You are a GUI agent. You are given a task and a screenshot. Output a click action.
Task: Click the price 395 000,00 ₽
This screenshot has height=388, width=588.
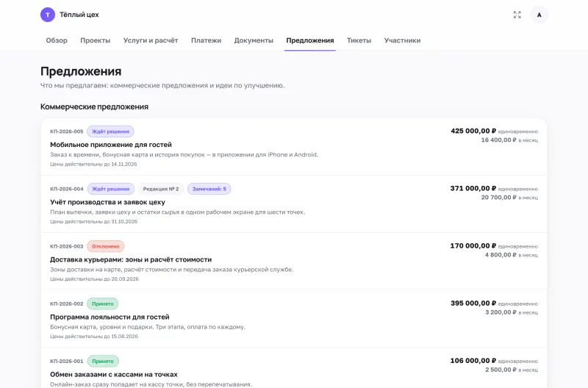pyautogui.click(x=473, y=303)
